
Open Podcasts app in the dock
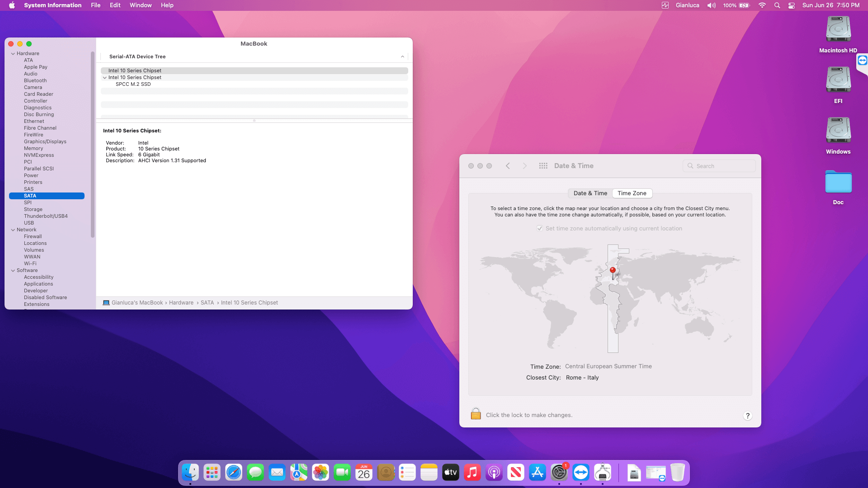tap(494, 473)
